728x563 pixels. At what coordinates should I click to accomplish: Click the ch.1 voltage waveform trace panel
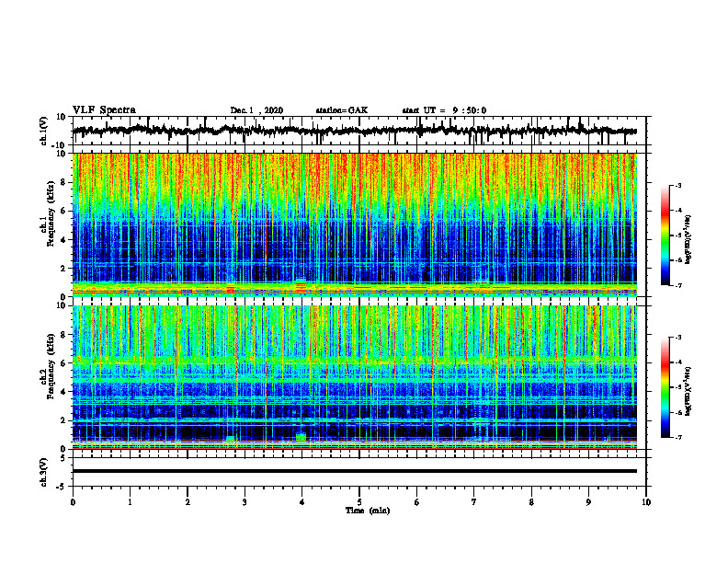[359, 131]
